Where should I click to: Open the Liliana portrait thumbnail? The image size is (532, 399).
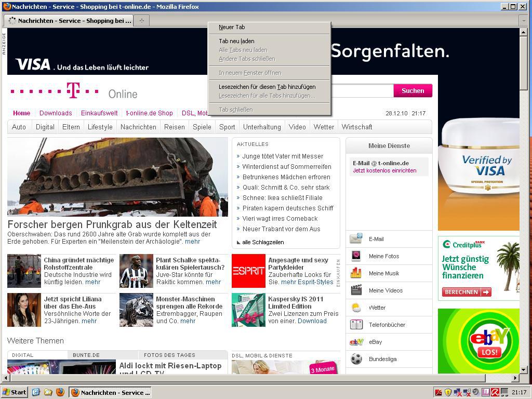click(x=24, y=310)
